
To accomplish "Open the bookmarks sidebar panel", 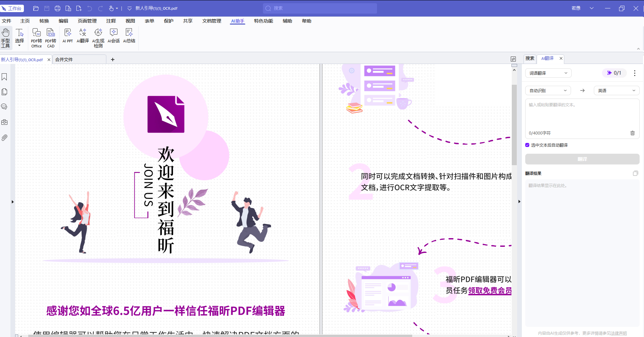I will [4, 77].
